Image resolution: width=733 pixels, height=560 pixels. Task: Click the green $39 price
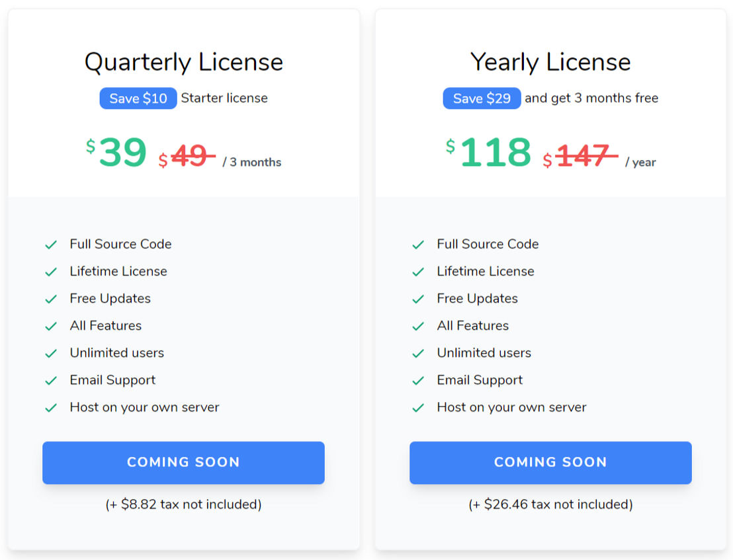(x=116, y=152)
